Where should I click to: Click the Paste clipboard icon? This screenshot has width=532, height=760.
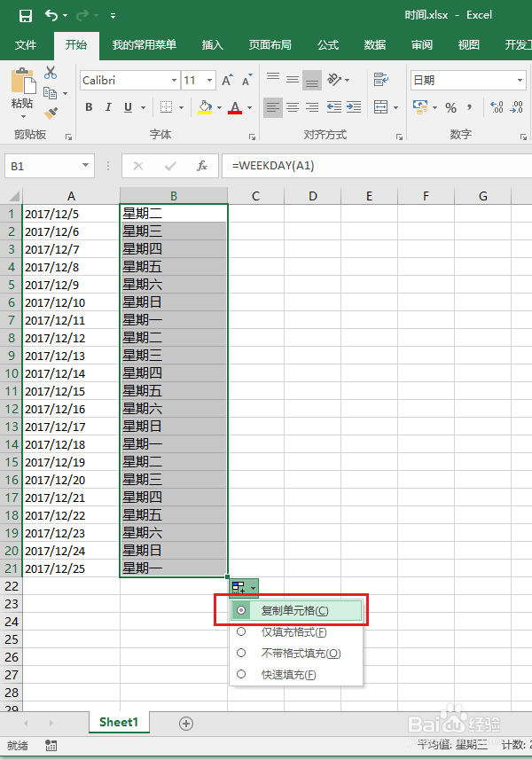point(23,80)
